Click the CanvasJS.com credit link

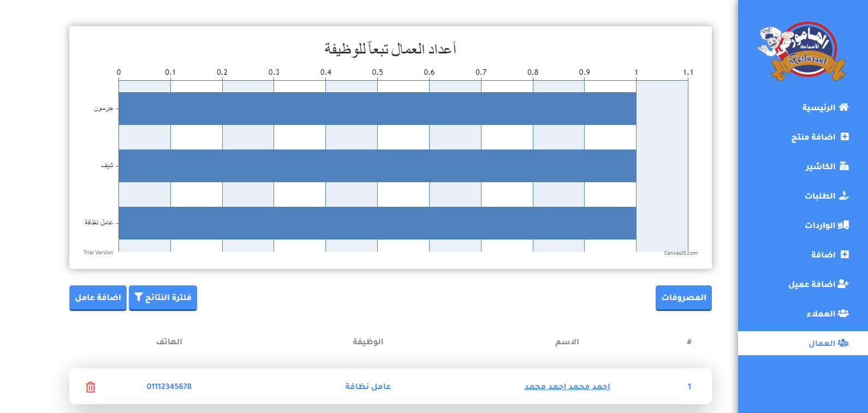[x=680, y=253]
